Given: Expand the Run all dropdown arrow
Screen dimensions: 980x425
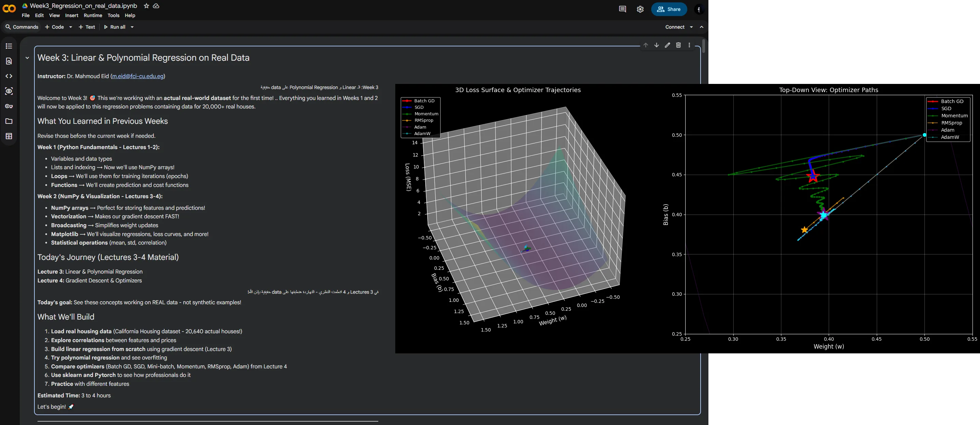Looking at the screenshot, I should click(x=132, y=27).
